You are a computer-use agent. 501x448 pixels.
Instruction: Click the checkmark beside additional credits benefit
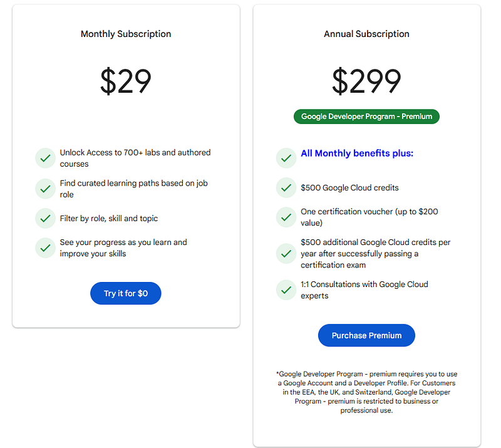click(x=286, y=253)
